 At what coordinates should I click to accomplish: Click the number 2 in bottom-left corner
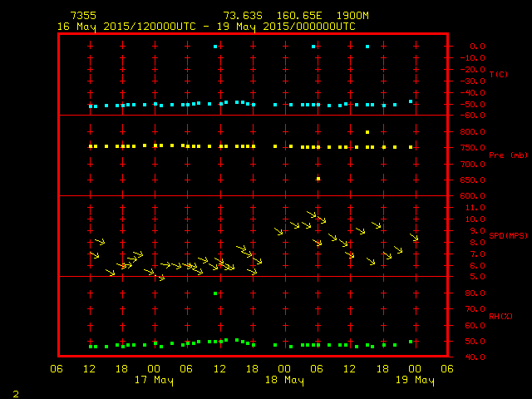pyautogui.click(x=15, y=392)
